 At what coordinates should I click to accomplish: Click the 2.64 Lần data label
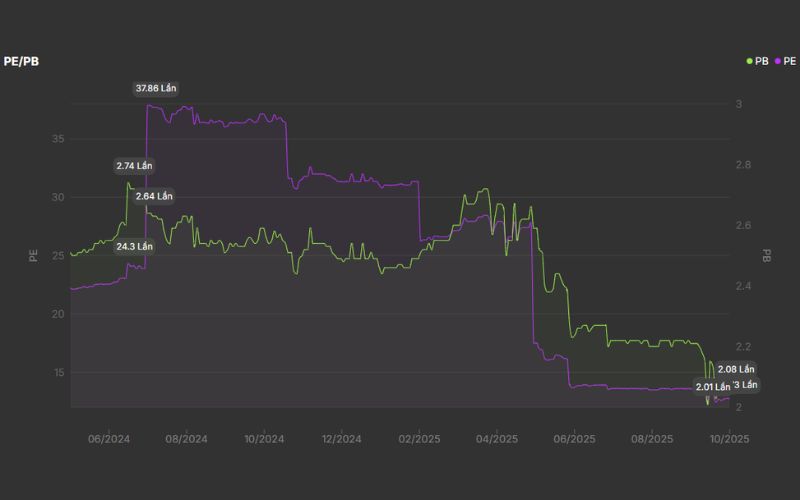154,196
